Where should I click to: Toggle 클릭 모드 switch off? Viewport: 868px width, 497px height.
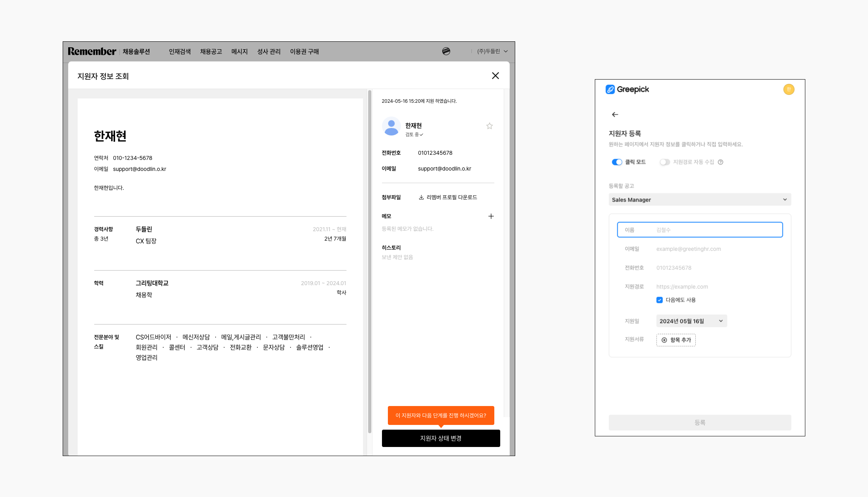[x=617, y=162]
